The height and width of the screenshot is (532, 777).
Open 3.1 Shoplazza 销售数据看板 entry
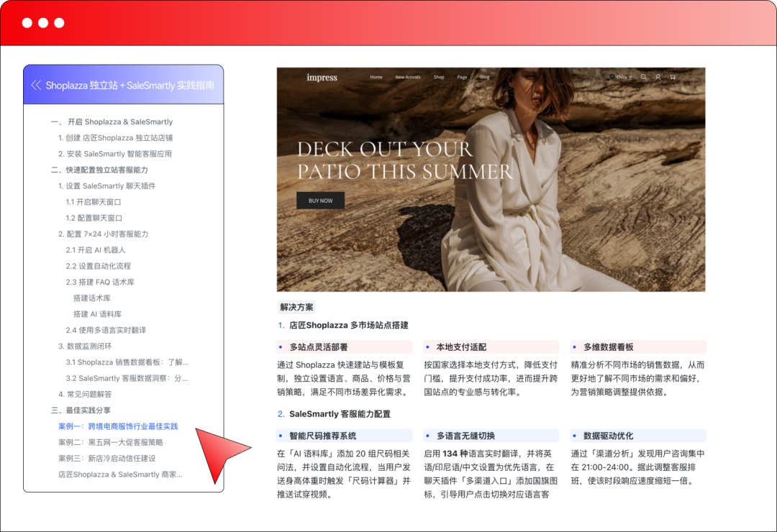(127, 362)
